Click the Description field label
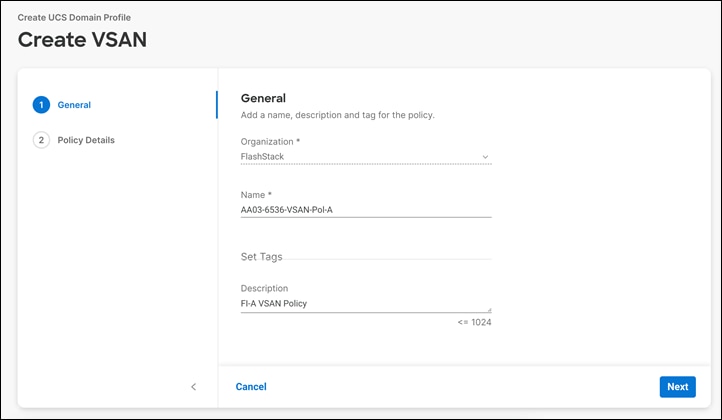This screenshot has width=722, height=420. (264, 288)
